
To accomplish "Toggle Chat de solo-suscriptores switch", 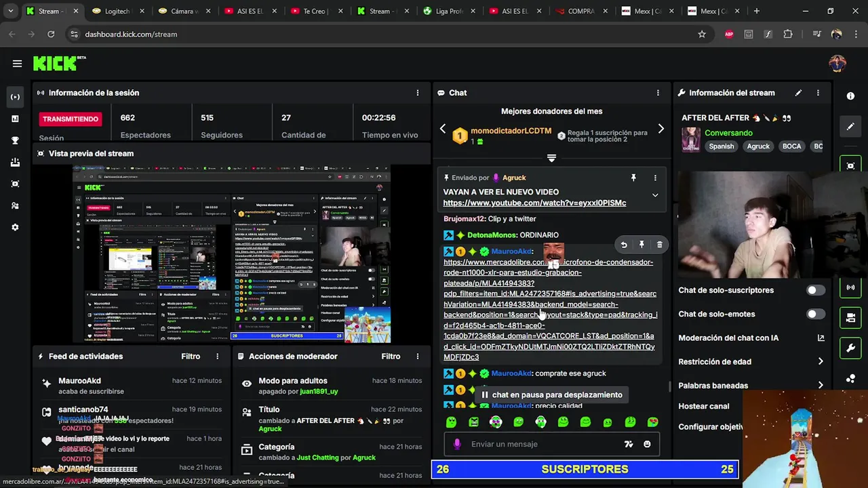I will (x=815, y=290).
